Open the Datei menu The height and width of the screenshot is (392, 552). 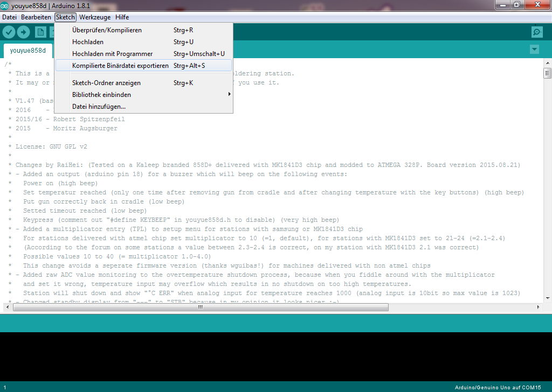point(9,17)
